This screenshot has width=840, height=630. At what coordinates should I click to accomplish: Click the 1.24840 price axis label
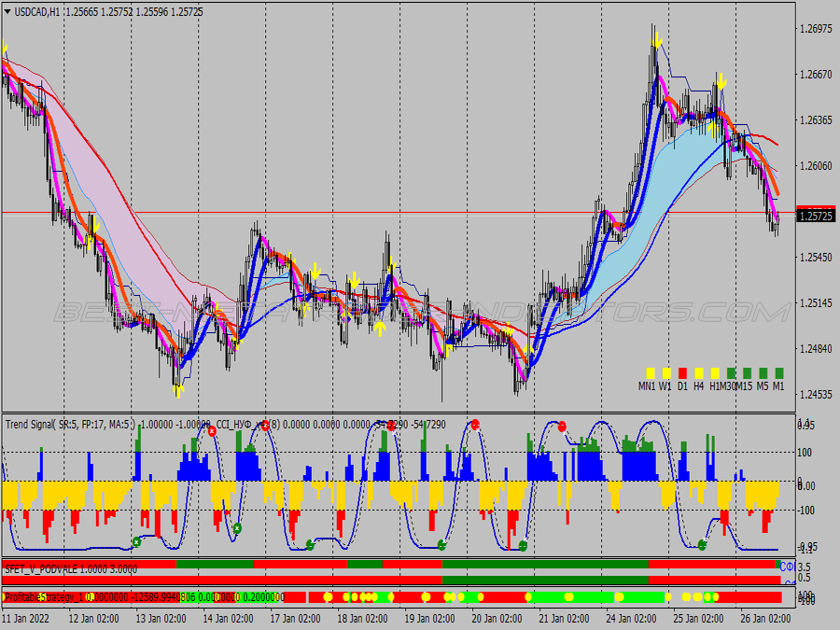click(816, 349)
